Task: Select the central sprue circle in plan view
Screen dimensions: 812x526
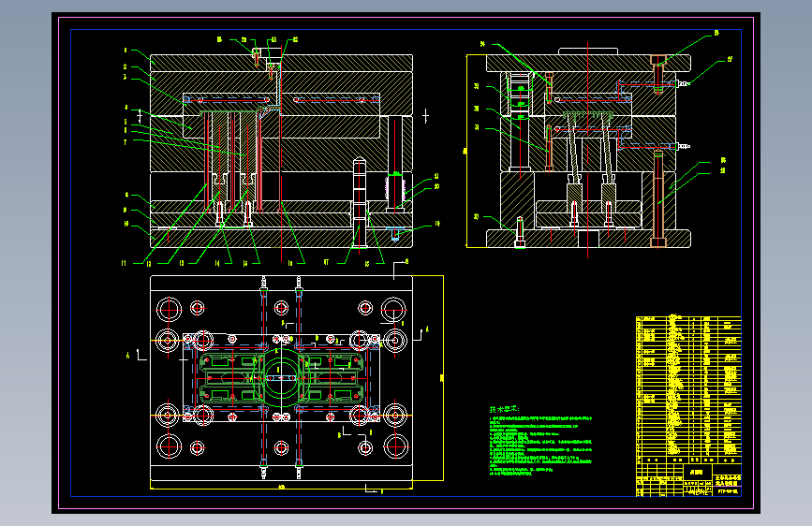Action: 281,377
